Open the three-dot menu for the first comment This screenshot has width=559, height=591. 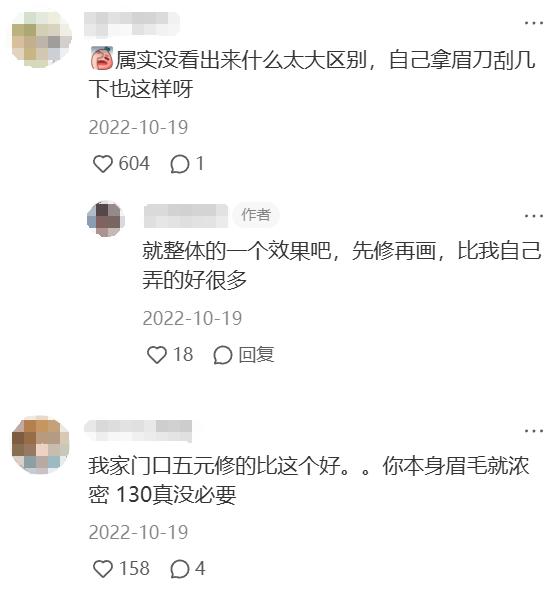click(x=534, y=23)
